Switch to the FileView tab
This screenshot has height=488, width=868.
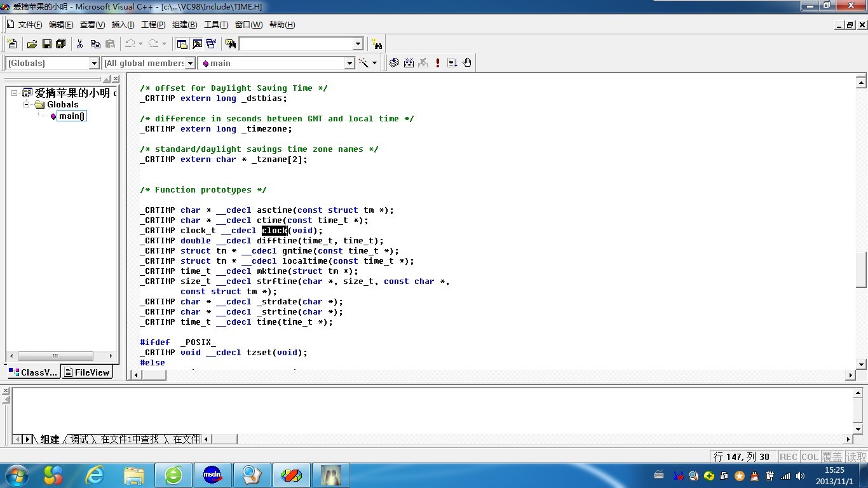(x=87, y=372)
